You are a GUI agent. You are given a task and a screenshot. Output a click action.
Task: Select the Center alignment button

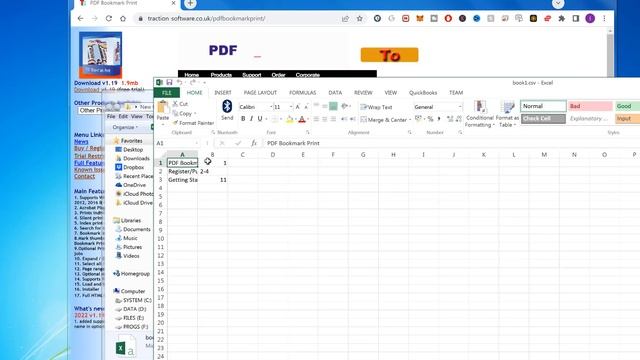pyautogui.click(x=324, y=119)
